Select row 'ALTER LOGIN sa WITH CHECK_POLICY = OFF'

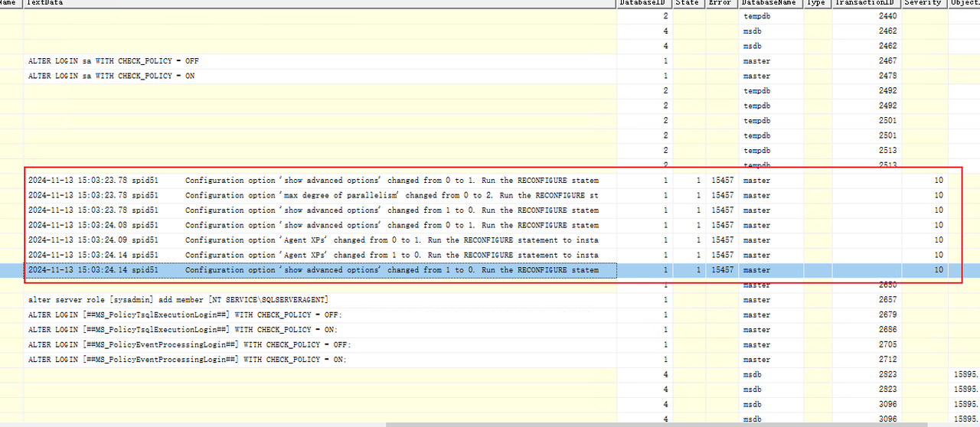click(114, 60)
